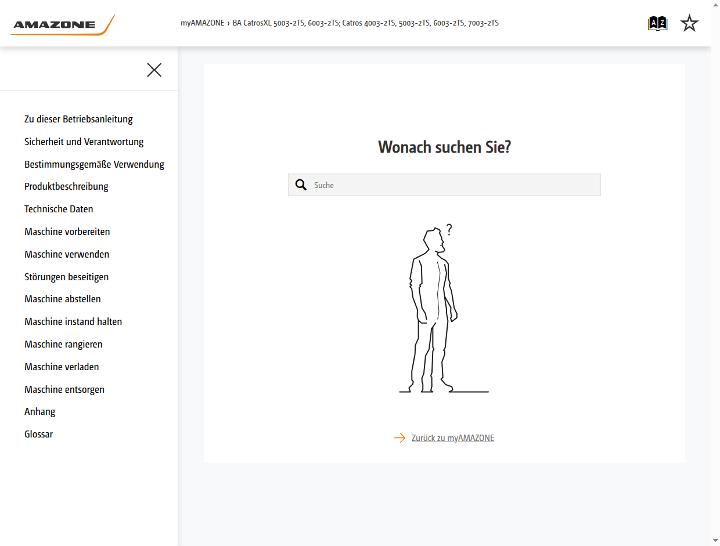Click the orange arrow next to Zurück zu myAMAZONE

click(x=399, y=438)
